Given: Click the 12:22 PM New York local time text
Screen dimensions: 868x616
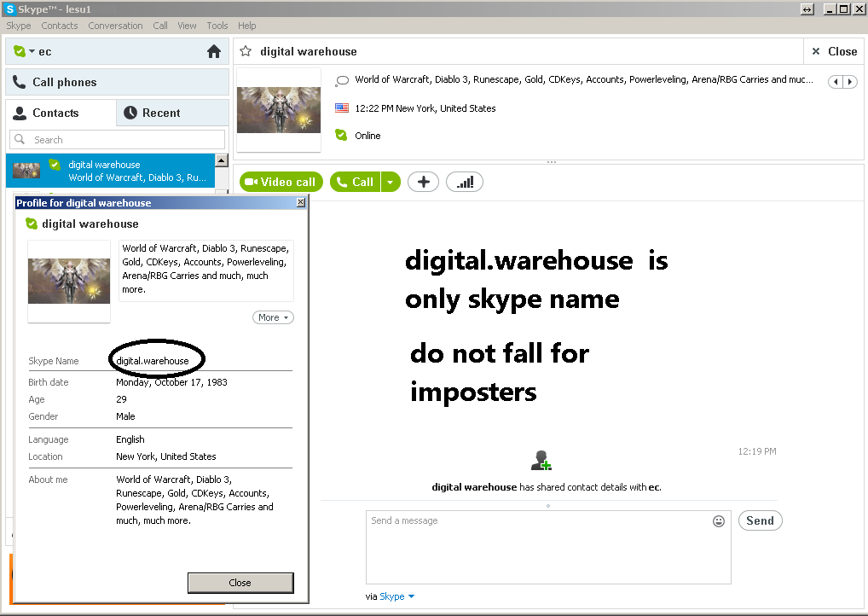Looking at the screenshot, I should pos(425,108).
